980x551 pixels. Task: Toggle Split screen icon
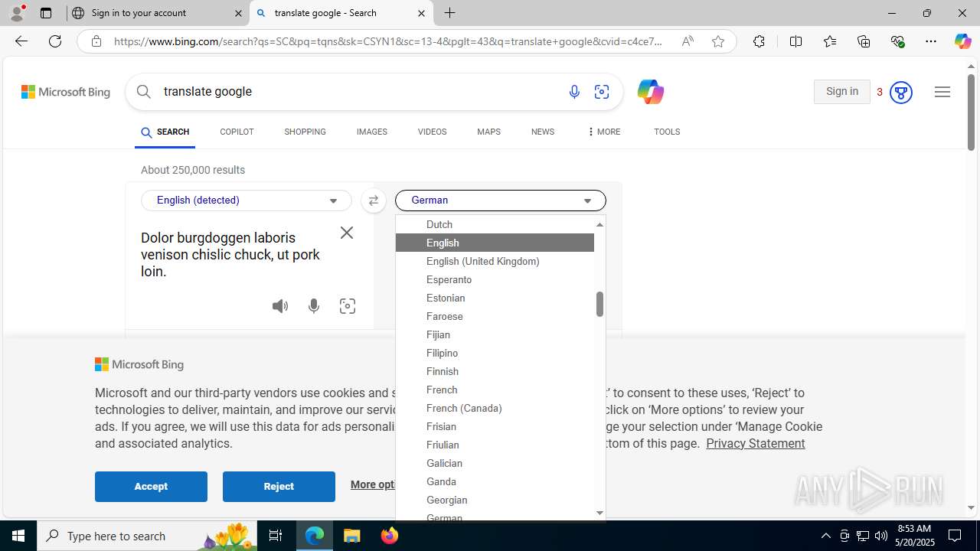click(795, 41)
